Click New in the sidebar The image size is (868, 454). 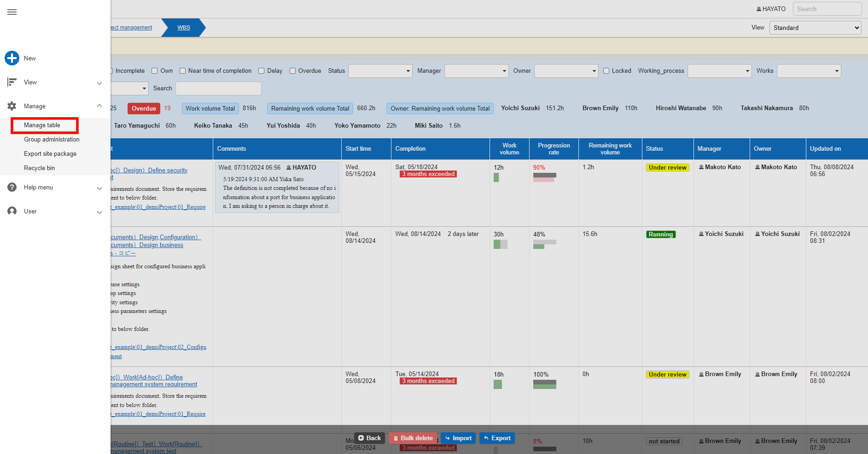coord(30,58)
